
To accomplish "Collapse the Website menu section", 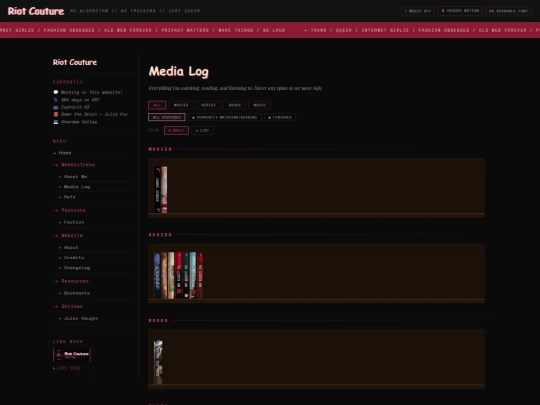I will [72, 236].
